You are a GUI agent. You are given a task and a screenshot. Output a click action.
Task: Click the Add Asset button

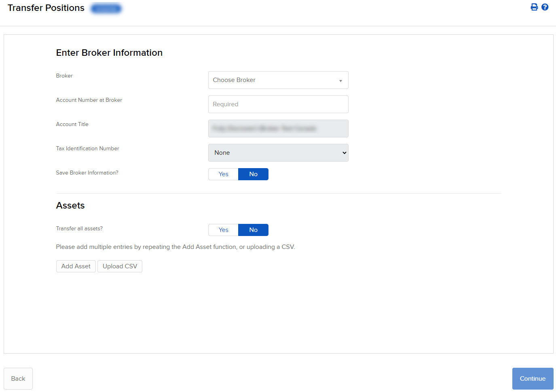pyautogui.click(x=76, y=266)
